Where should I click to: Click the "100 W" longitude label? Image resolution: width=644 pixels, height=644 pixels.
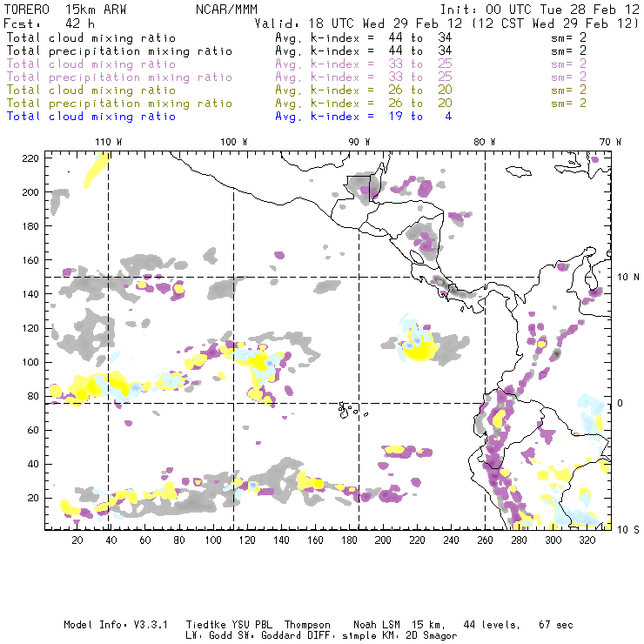pos(234,142)
